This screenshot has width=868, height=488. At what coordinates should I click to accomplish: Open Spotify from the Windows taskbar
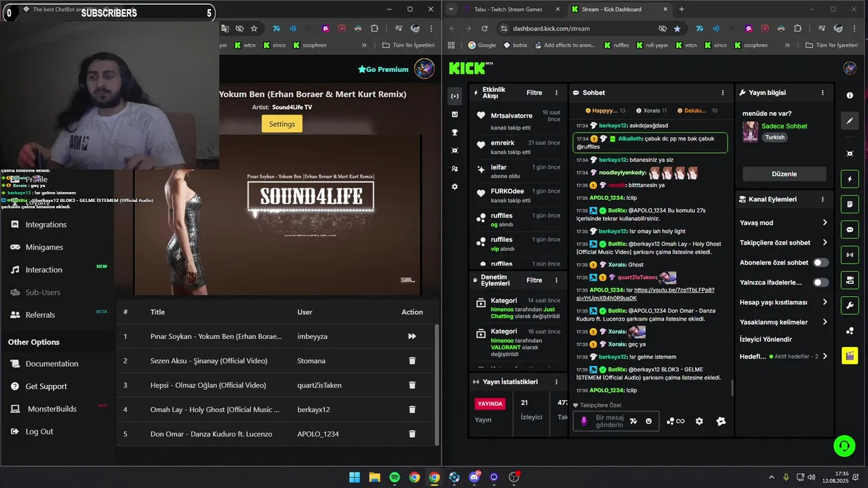[x=395, y=477]
